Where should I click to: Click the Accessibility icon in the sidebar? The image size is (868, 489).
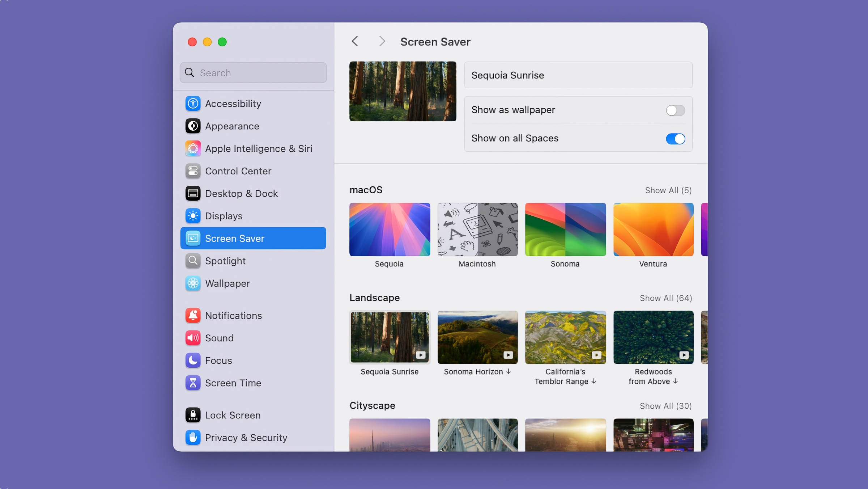(x=193, y=104)
